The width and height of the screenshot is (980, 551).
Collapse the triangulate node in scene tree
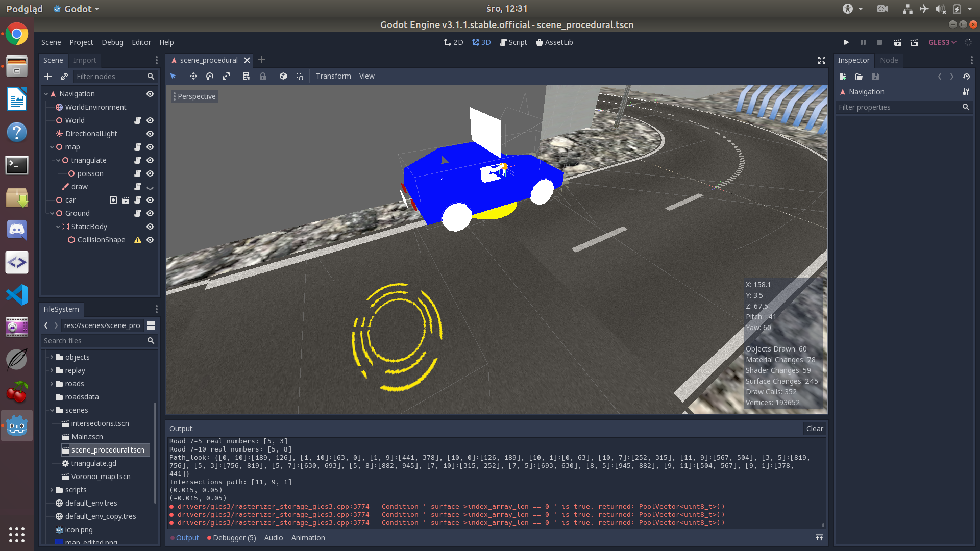pos(58,160)
